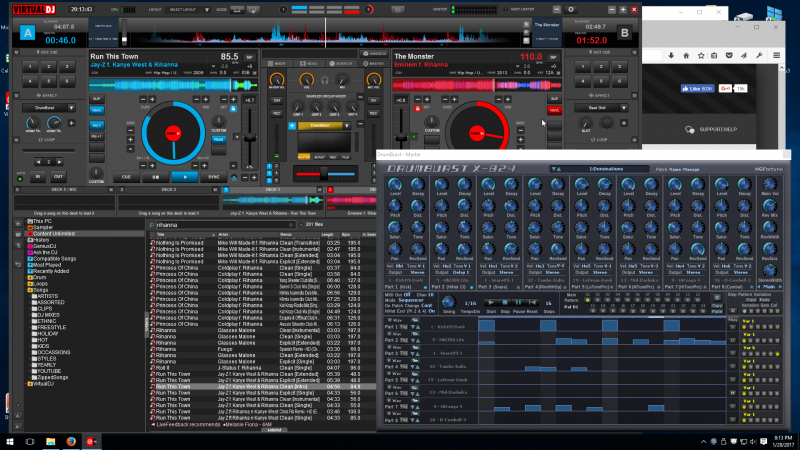Screen dimensions: 800x450
Task: Click the DrumBurst sequencer Reset icon
Action: coord(532,303)
